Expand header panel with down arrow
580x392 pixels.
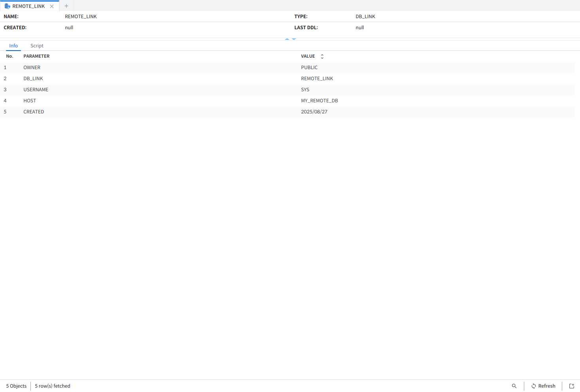294,39
